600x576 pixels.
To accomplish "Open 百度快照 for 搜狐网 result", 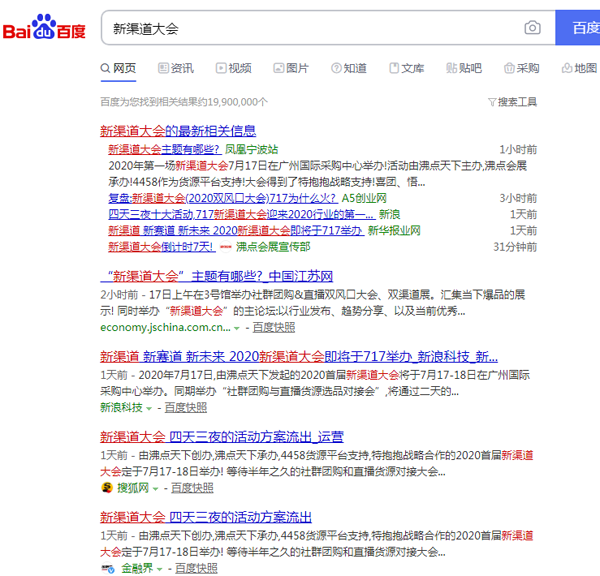I will click(x=192, y=488).
